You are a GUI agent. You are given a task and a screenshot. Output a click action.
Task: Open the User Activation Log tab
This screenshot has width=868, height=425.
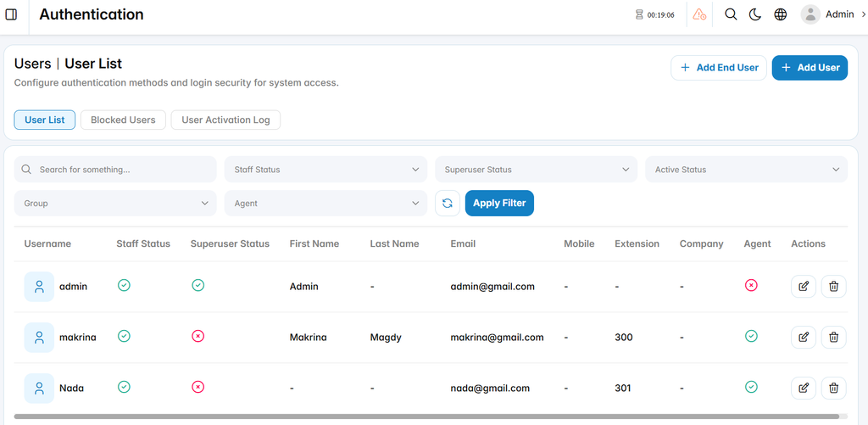(225, 120)
